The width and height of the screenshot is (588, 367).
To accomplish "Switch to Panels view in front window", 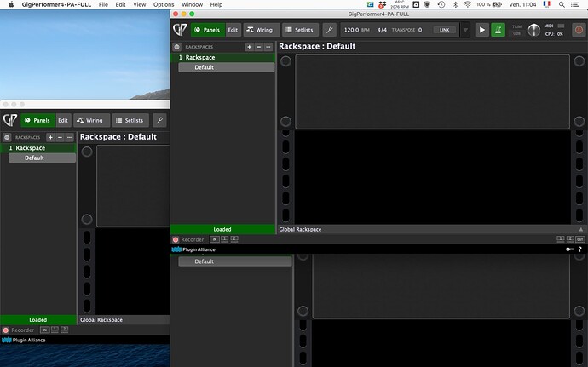I will (208, 30).
